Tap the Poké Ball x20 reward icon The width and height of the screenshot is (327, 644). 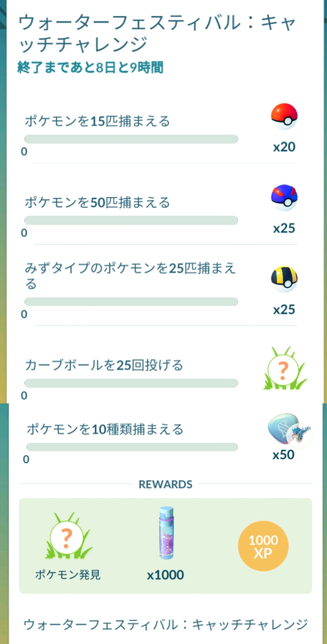click(x=284, y=117)
